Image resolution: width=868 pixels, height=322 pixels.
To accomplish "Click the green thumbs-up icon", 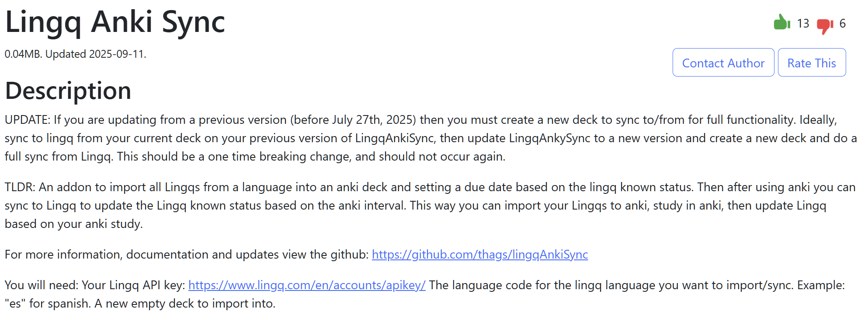I will click(781, 22).
